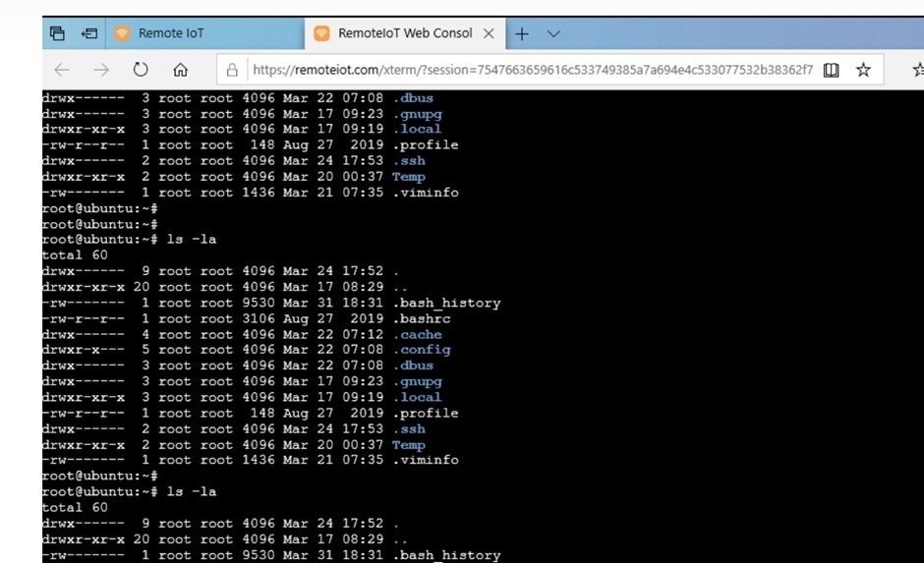Expand the tab preview dropdown chevron
Viewport: 924px width, 563px height.
click(x=553, y=34)
